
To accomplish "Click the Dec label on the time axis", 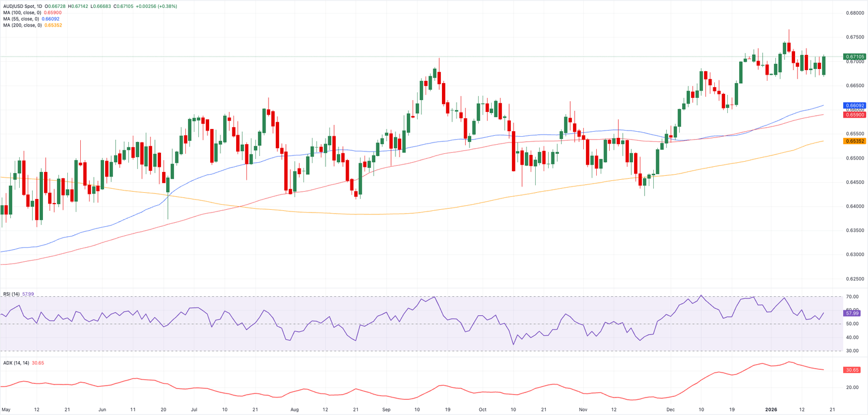I will [x=671, y=408].
